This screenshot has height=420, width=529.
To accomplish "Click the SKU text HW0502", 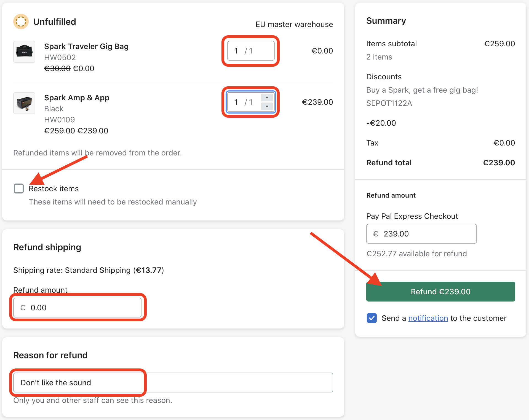I will 60,57.
